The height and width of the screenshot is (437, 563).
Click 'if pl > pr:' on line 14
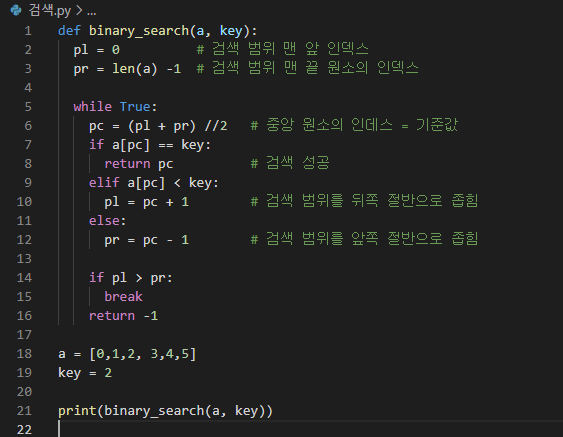(x=131, y=278)
